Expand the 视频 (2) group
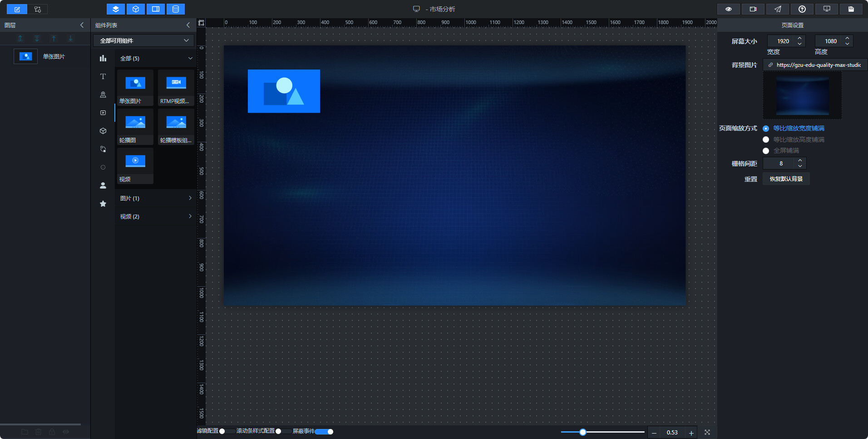Screen dimensions: 868x439 tap(156, 216)
